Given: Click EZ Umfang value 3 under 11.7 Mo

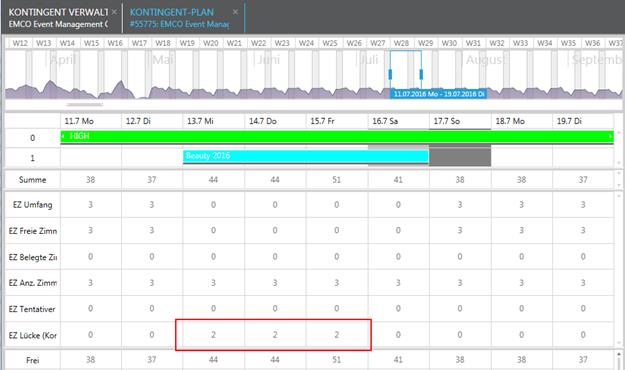Looking at the screenshot, I should click(90, 205).
